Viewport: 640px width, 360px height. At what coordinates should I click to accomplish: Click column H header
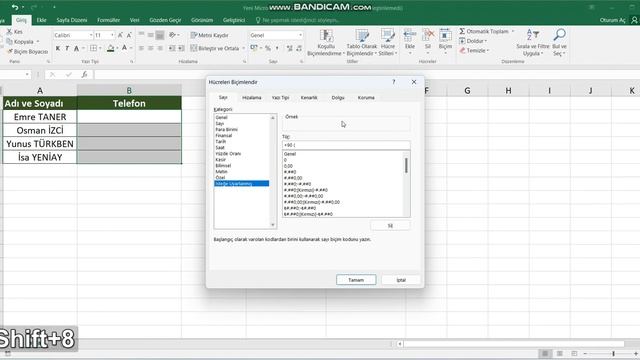click(x=508, y=91)
